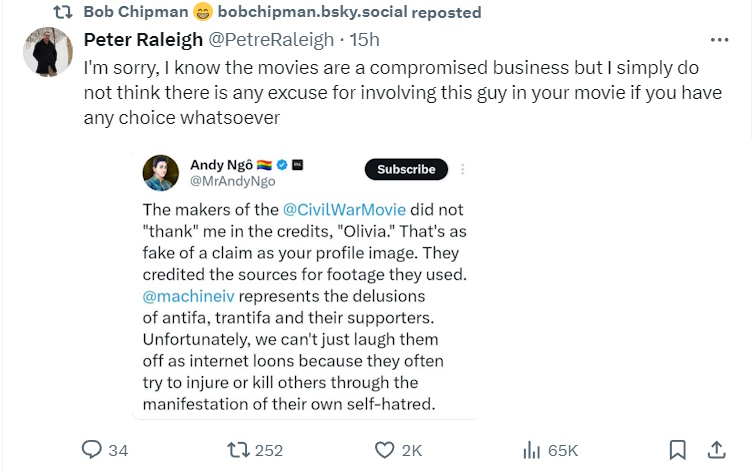Open the three-dot more options menu
754x471 pixels.
pos(719,40)
